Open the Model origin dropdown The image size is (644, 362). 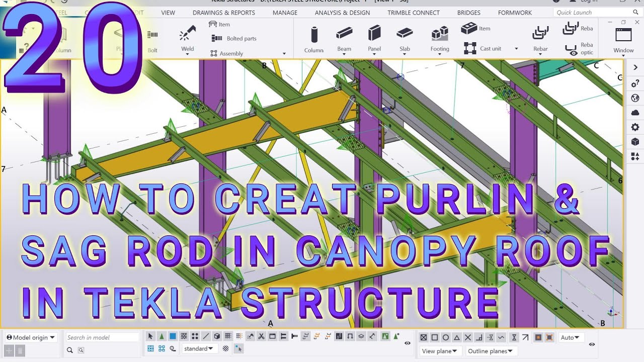pos(31,337)
